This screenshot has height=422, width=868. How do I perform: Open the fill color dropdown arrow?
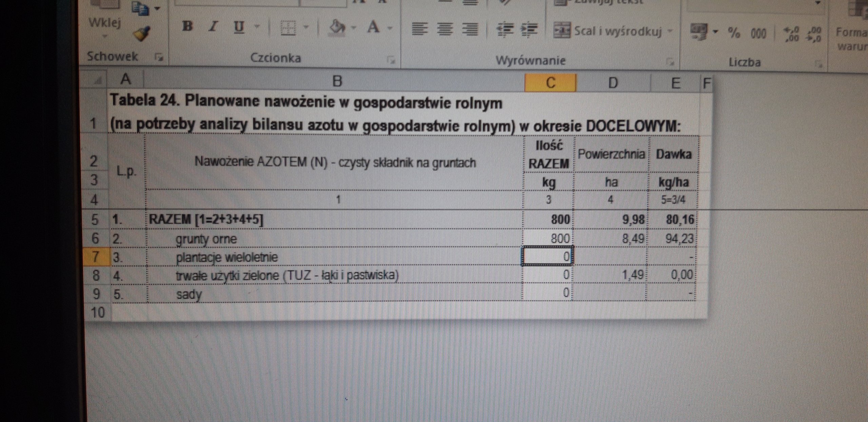[x=354, y=27]
